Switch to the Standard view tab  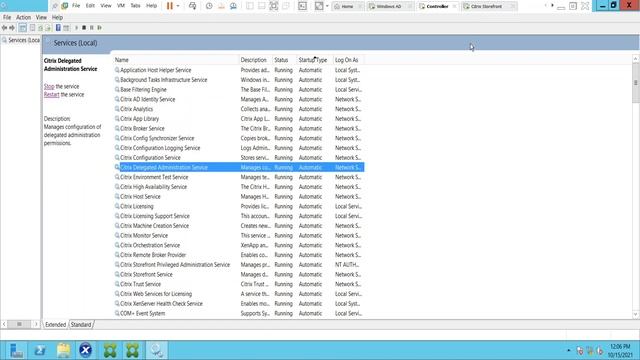[x=81, y=325]
